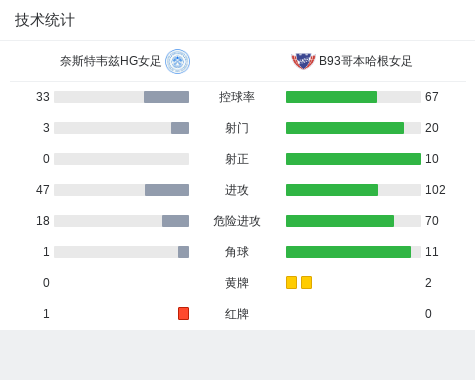
Task: Click the green 角球 bar showing 11
Action: pos(348,252)
